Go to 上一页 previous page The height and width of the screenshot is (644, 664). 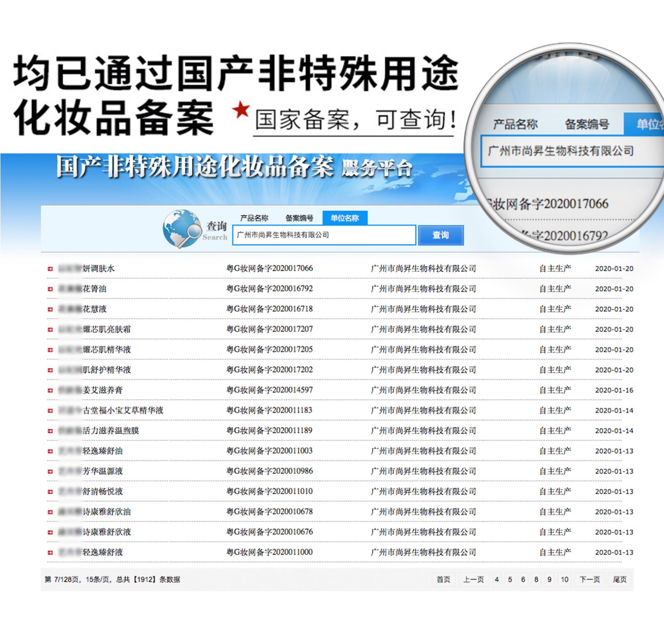click(x=474, y=579)
